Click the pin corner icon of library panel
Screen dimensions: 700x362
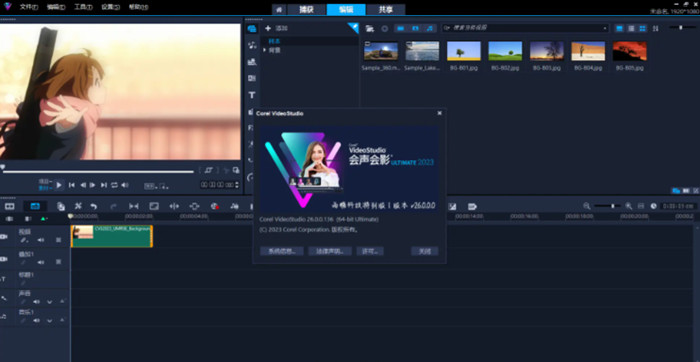[x=353, y=28]
